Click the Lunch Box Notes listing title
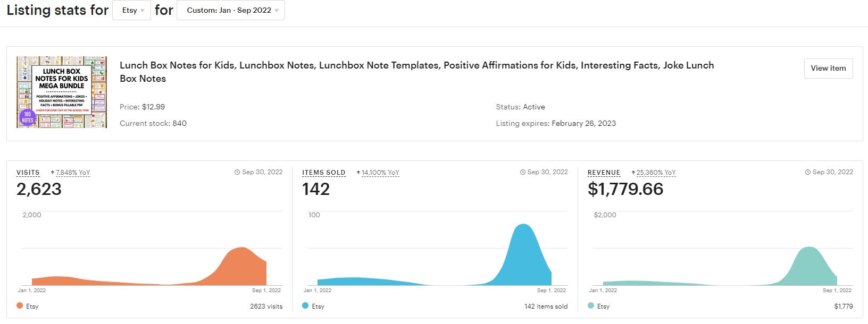868x324 pixels. 416,72
